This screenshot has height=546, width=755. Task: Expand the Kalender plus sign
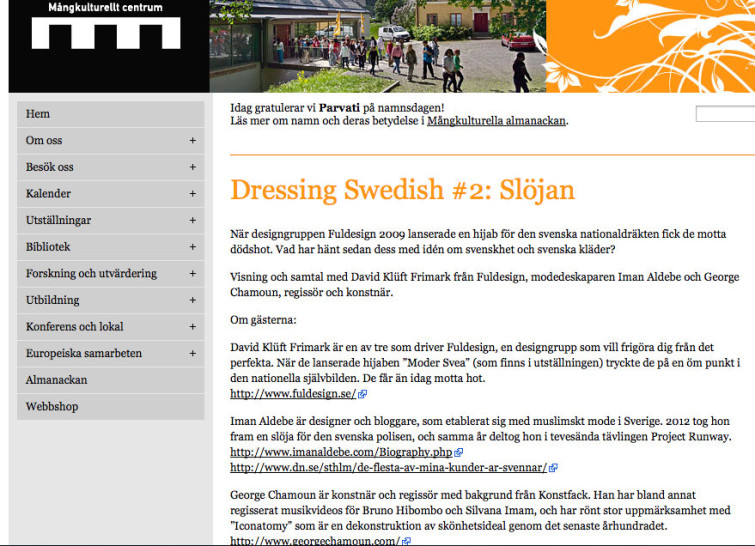(192, 194)
